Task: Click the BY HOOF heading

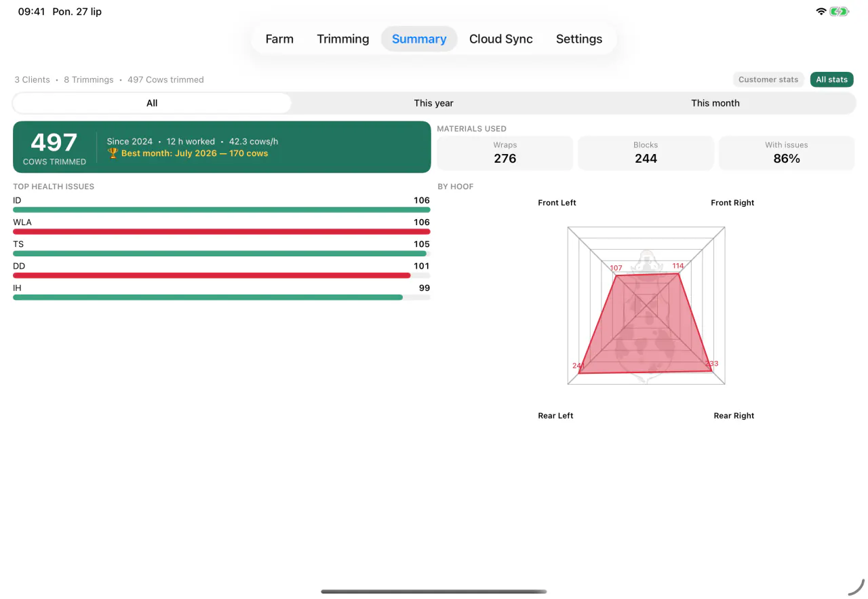Action: click(456, 187)
